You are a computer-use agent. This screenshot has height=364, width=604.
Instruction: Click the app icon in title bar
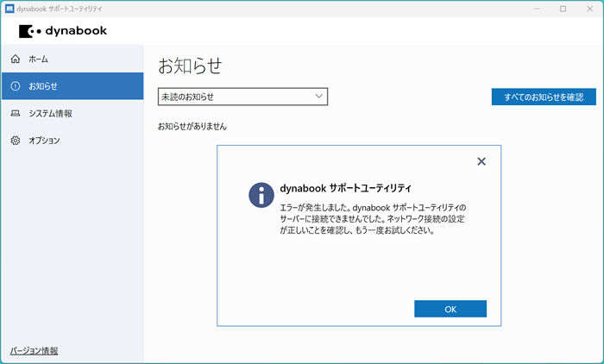[x=9, y=9]
